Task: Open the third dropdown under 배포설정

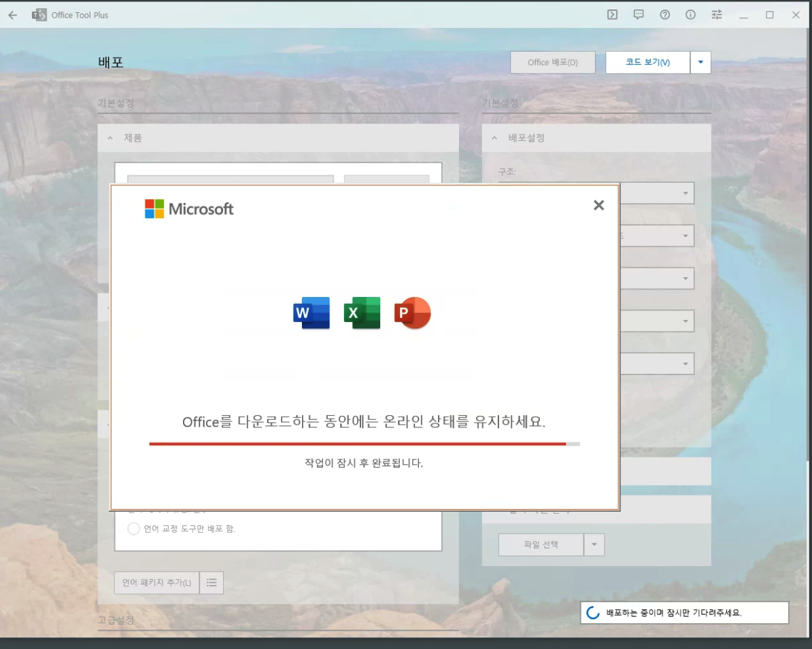Action: (657, 279)
